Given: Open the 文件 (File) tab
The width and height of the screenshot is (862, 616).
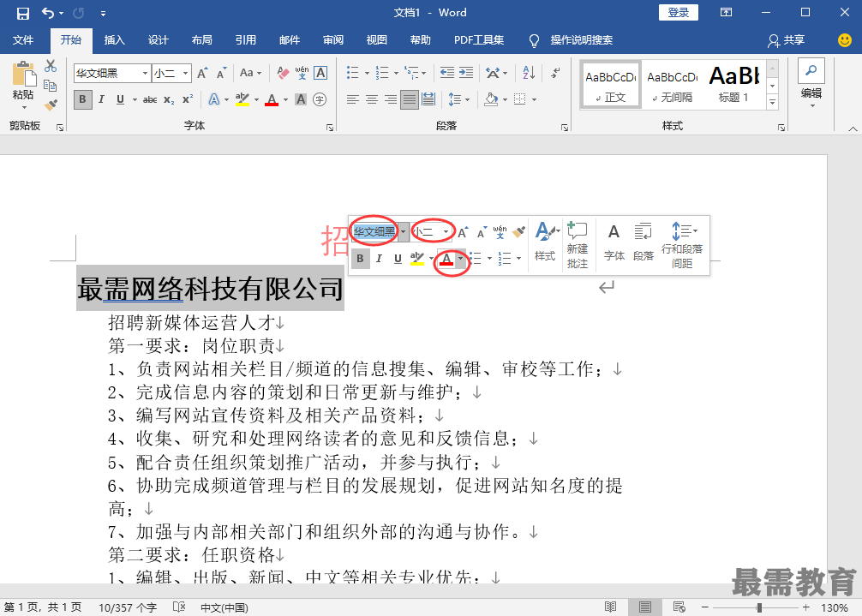Looking at the screenshot, I should [23, 40].
